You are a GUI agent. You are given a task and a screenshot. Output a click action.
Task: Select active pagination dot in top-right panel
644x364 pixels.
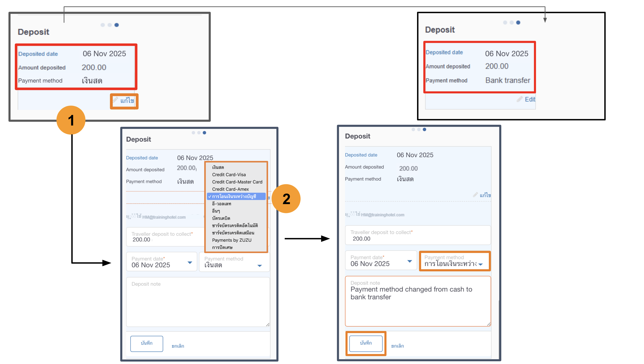pos(518,23)
